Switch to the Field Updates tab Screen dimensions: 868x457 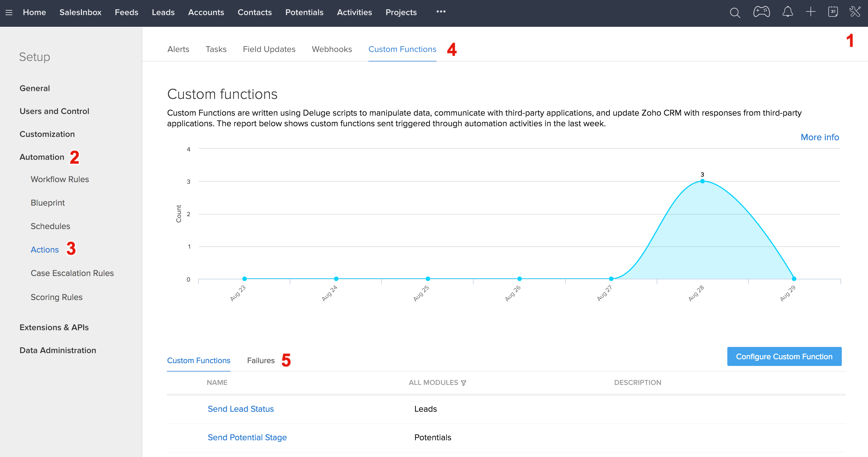(x=269, y=49)
